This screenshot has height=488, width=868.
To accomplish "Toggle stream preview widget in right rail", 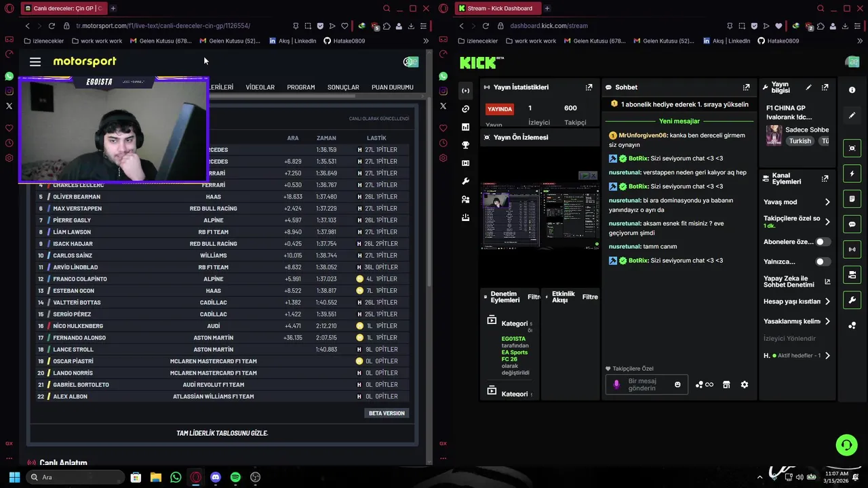I will tap(852, 148).
